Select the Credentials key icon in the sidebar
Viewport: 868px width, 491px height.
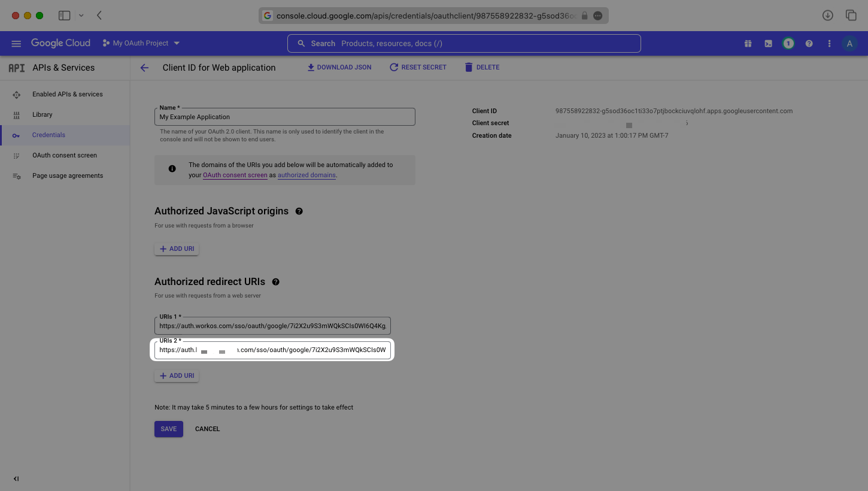point(16,135)
